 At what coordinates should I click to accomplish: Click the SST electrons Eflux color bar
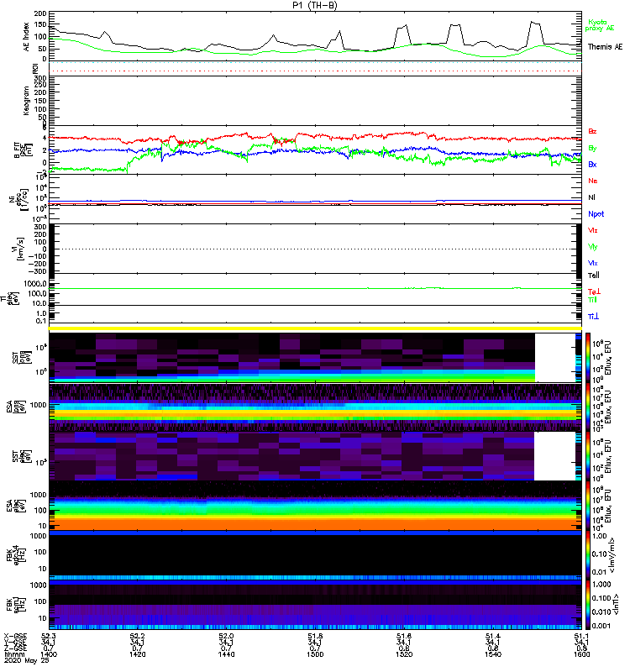pyautogui.click(x=588, y=456)
